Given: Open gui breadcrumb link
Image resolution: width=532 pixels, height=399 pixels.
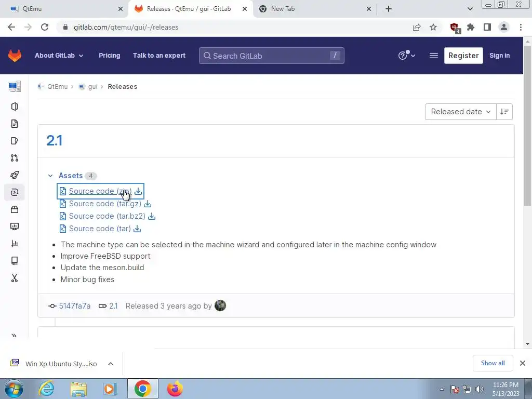Looking at the screenshot, I should coord(92,87).
